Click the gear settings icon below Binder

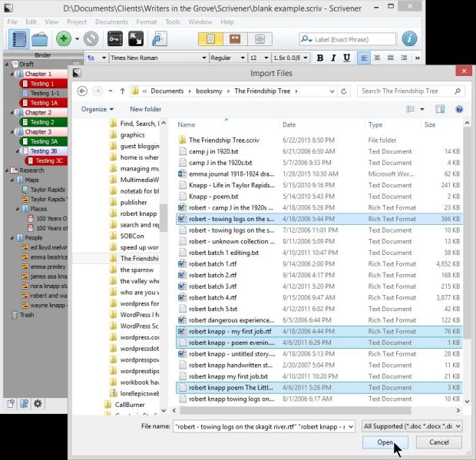(38, 403)
